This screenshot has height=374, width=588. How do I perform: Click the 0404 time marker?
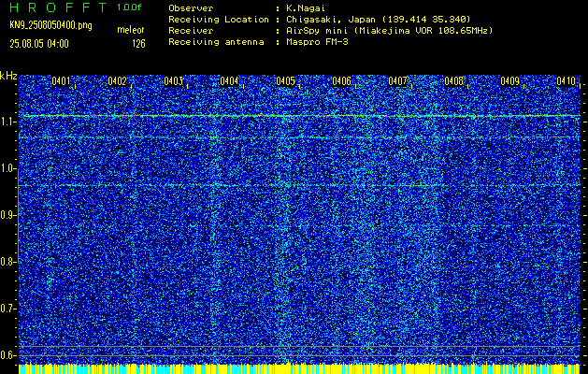point(229,80)
